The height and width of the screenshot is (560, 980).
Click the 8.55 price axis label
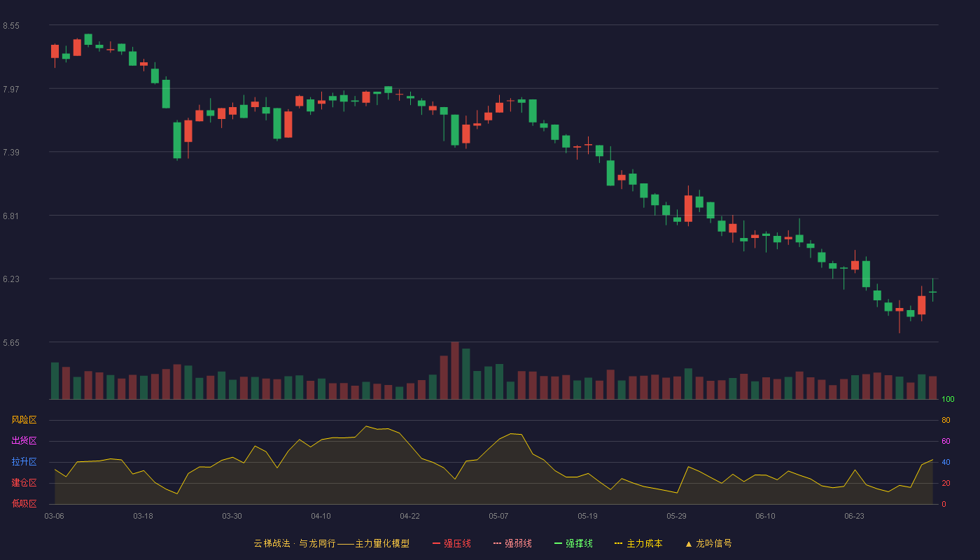pos(11,26)
